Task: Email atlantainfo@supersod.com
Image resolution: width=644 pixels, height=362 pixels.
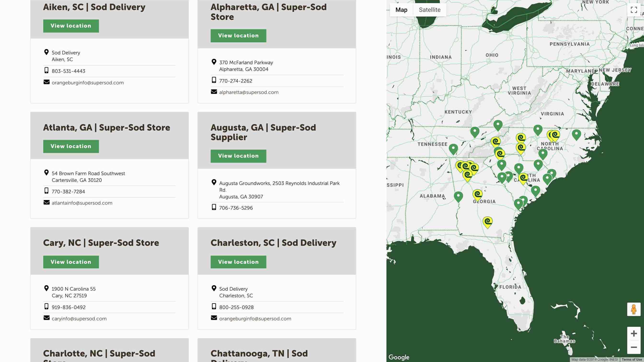Action: [x=82, y=203]
